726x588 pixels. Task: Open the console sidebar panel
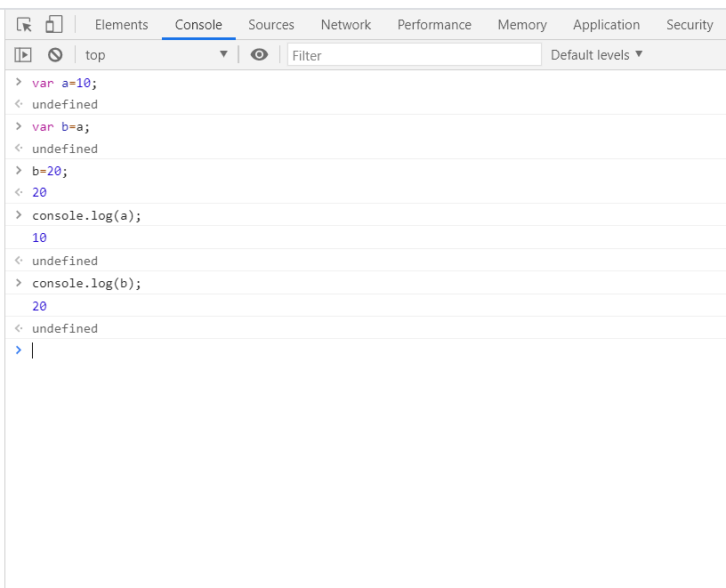22,54
